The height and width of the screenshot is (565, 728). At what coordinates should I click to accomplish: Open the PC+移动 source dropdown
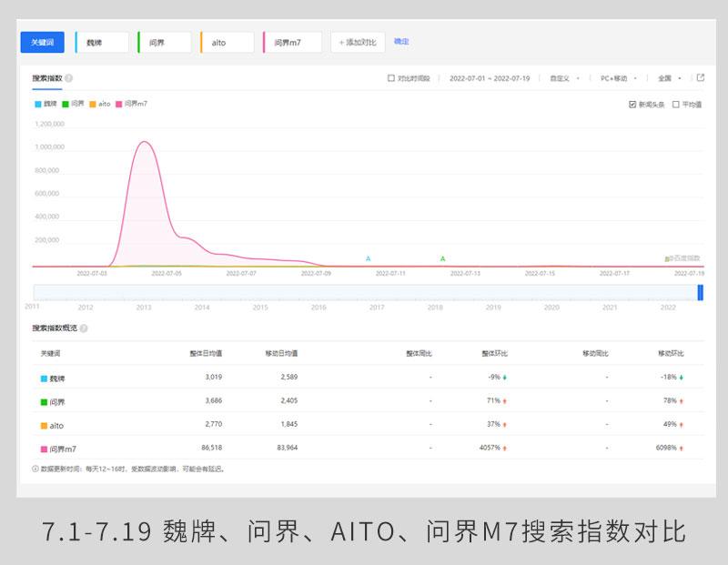pyautogui.click(x=619, y=78)
